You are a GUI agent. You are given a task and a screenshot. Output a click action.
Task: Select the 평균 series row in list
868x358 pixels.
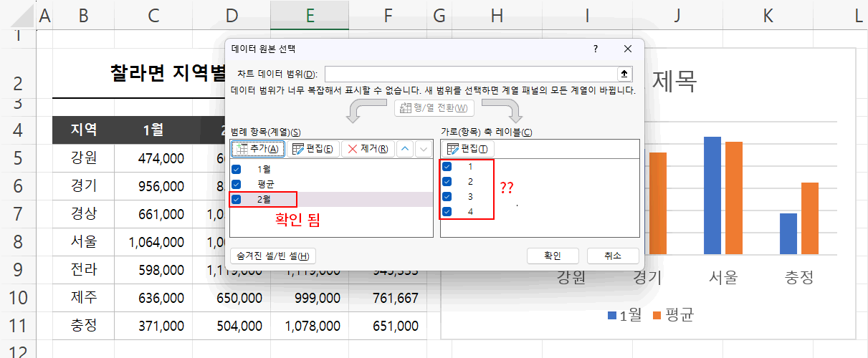tap(331, 184)
